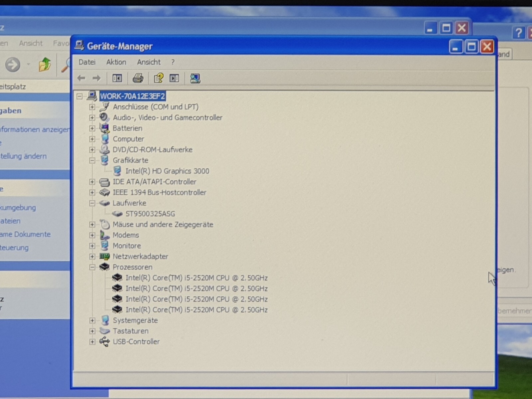532x399 pixels.
Task: Expand the Netzwerkadapter node
Action: click(92, 256)
